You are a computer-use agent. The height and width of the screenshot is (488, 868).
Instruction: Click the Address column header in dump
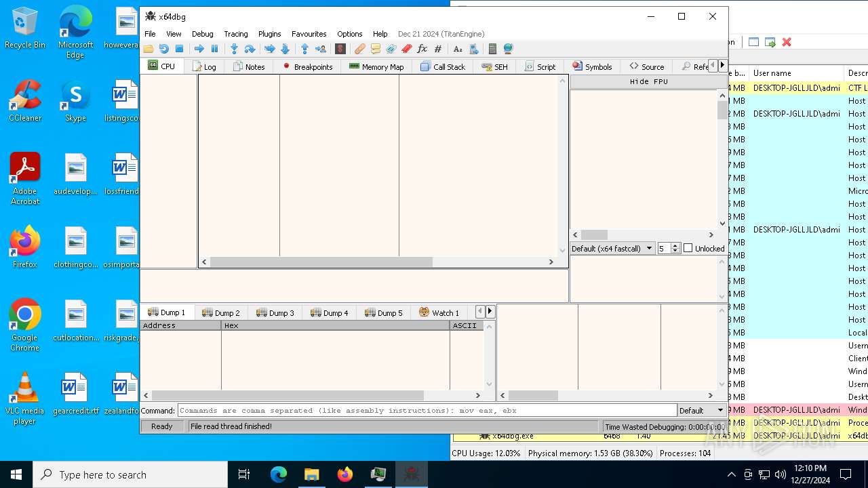point(180,325)
